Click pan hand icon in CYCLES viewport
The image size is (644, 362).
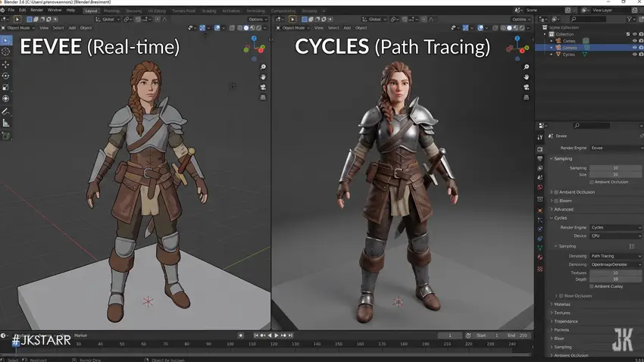526,77
